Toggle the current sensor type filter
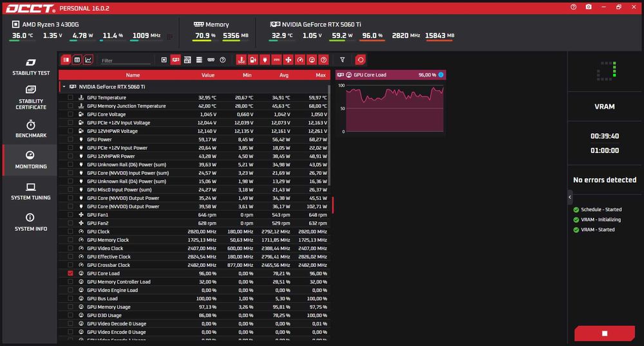The image size is (644, 346). point(276,60)
